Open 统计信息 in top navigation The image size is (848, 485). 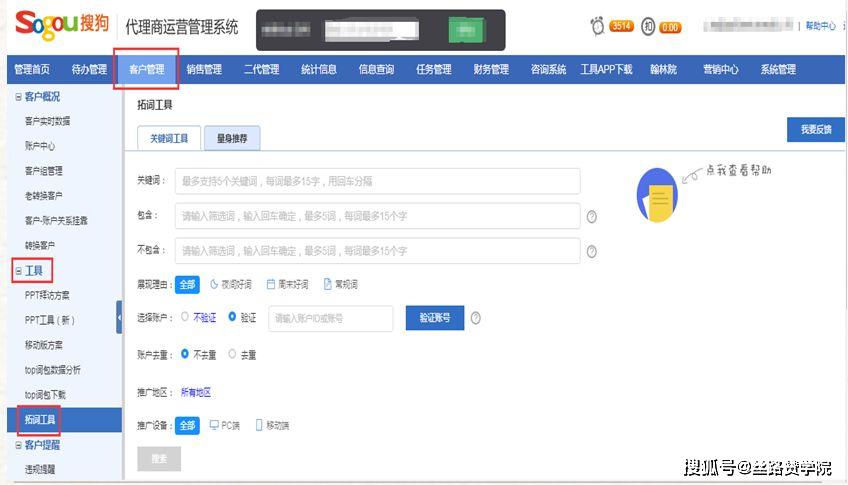tap(319, 69)
